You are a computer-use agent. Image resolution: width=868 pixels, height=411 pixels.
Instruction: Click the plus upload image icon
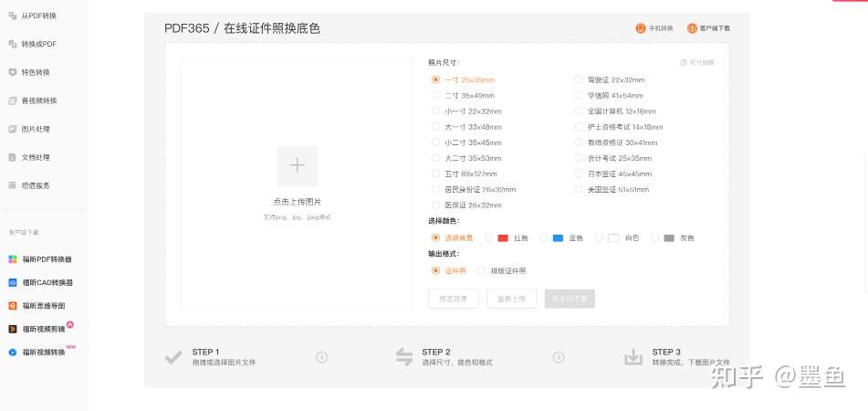[x=298, y=165]
